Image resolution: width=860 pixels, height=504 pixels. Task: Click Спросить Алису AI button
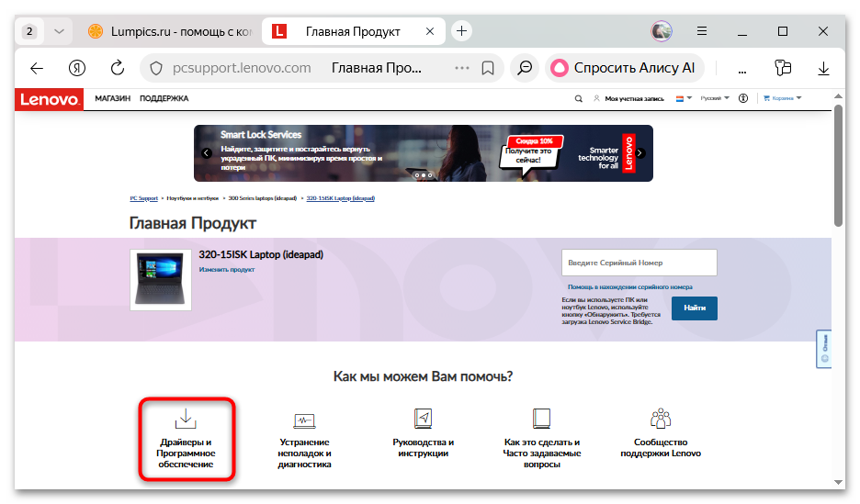[x=624, y=68]
